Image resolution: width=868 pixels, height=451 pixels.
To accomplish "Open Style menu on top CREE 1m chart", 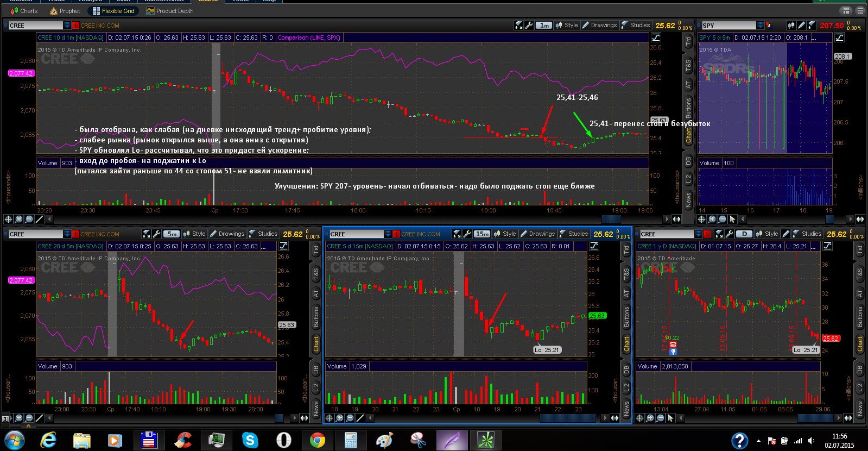I will 567,25.
